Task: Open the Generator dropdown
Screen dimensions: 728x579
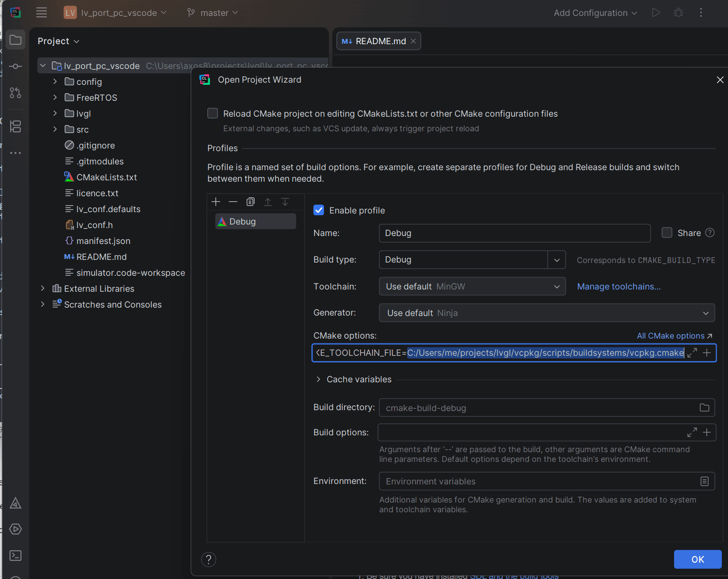Action: (547, 313)
